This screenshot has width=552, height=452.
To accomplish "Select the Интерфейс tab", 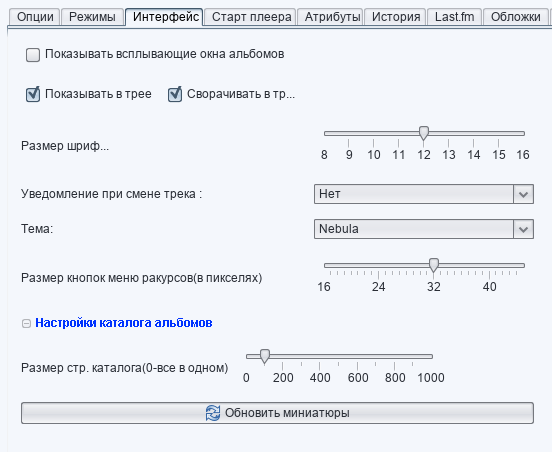I will [164, 17].
